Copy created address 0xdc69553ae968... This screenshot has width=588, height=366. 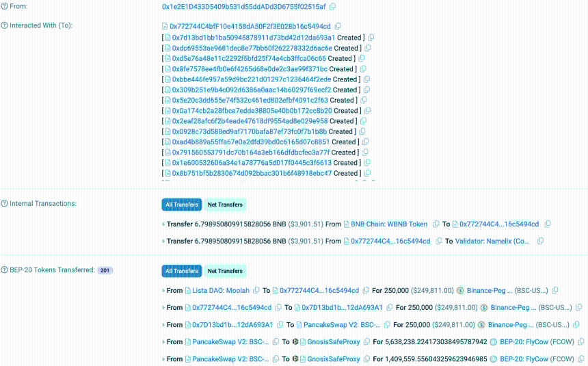point(368,48)
